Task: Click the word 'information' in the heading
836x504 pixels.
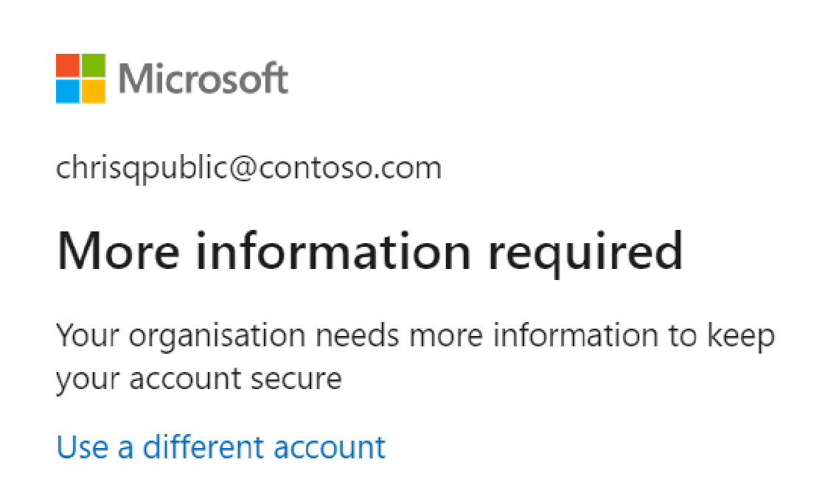Action: click(x=334, y=251)
